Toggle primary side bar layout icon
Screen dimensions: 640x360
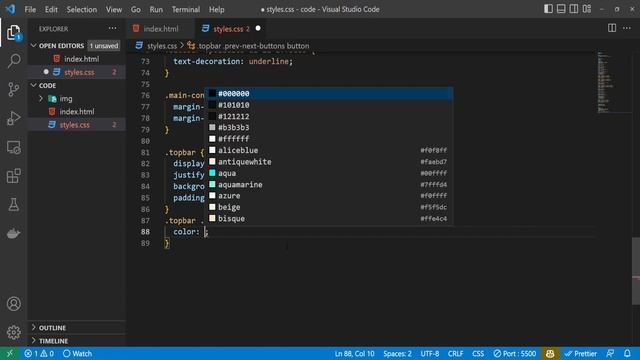548,9
